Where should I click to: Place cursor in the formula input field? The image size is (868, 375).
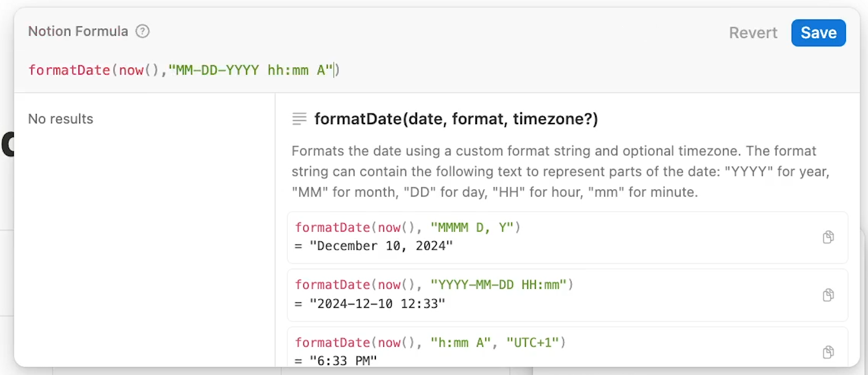(x=437, y=70)
